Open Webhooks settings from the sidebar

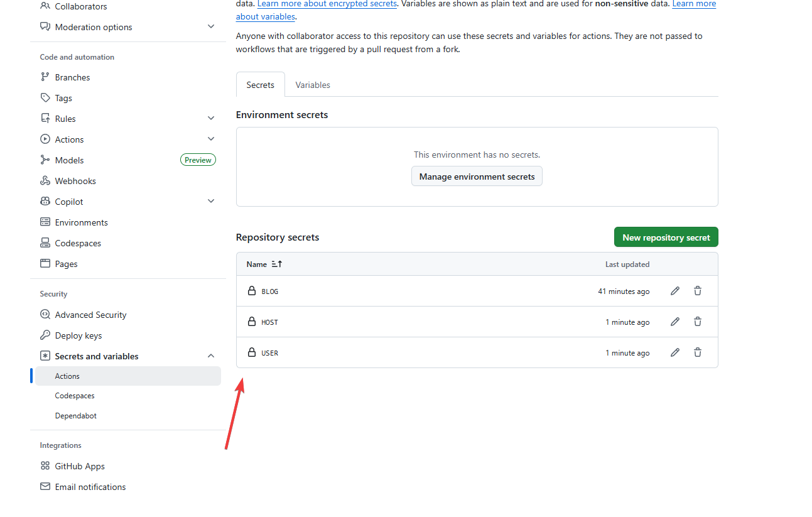pyautogui.click(x=75, y=181)
